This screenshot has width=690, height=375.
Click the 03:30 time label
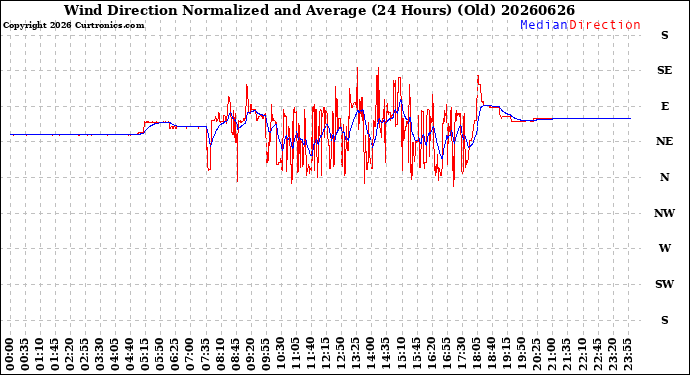pyautogui.click(x=100, y=354)
